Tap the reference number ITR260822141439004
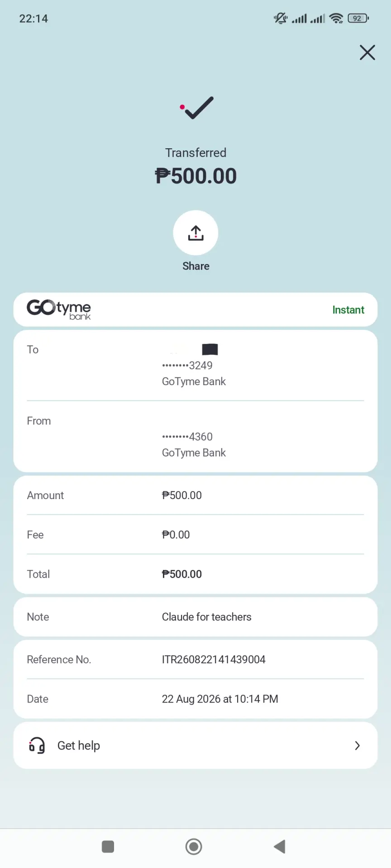This screenshot has height=868, width=391. pyautogui.click(x=214, y=659)
